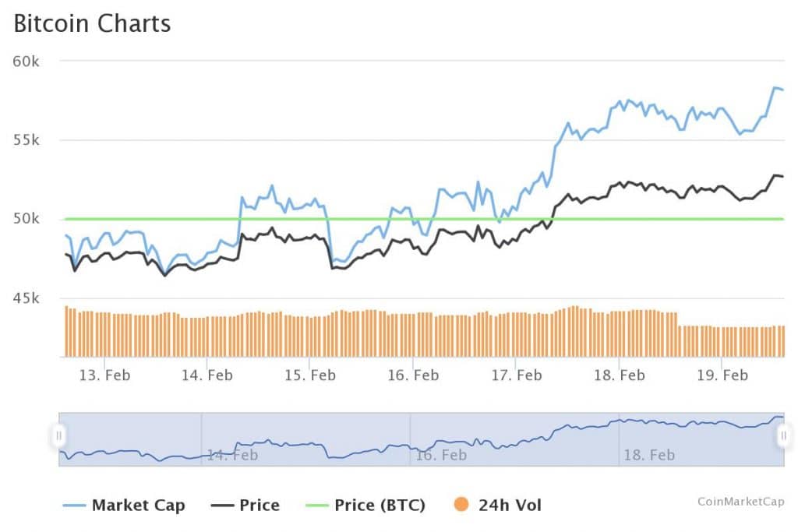Click 18. Feb inside the range navigator
The height and width of the screenshot is (532, 798).
click(x=650, y=455)
